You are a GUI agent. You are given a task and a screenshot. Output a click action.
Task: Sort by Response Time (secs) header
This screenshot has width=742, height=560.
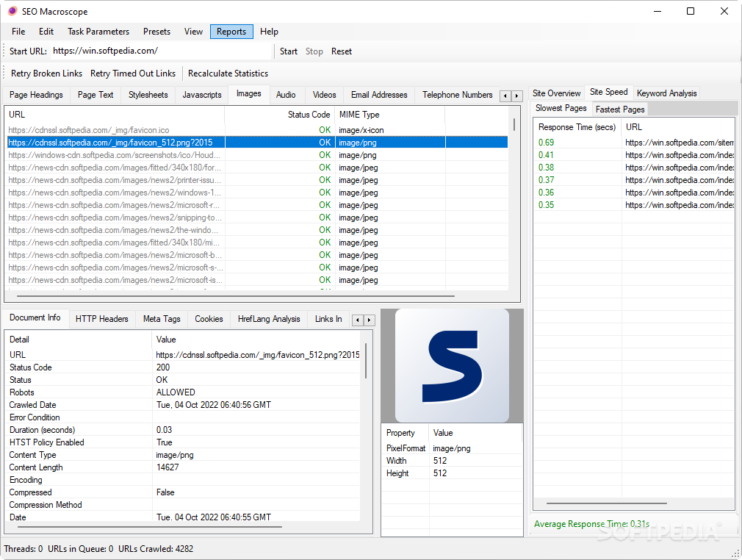(x=577, y=127)
